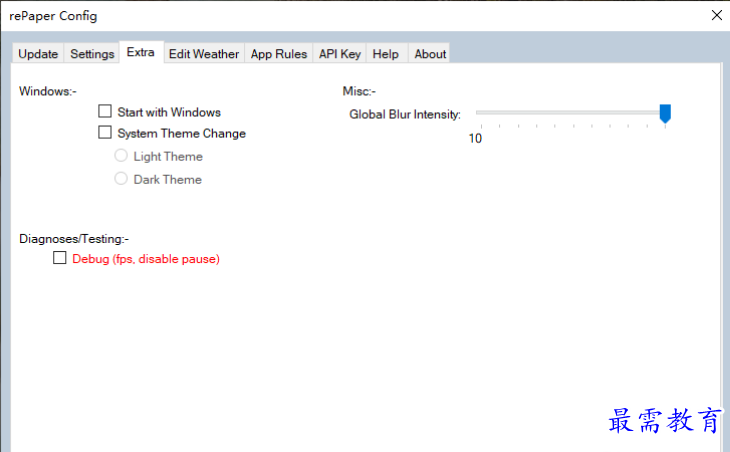Open the Settings tab
Image resolution: width=730 pixels, height=452 pixels.
point(92,54)
